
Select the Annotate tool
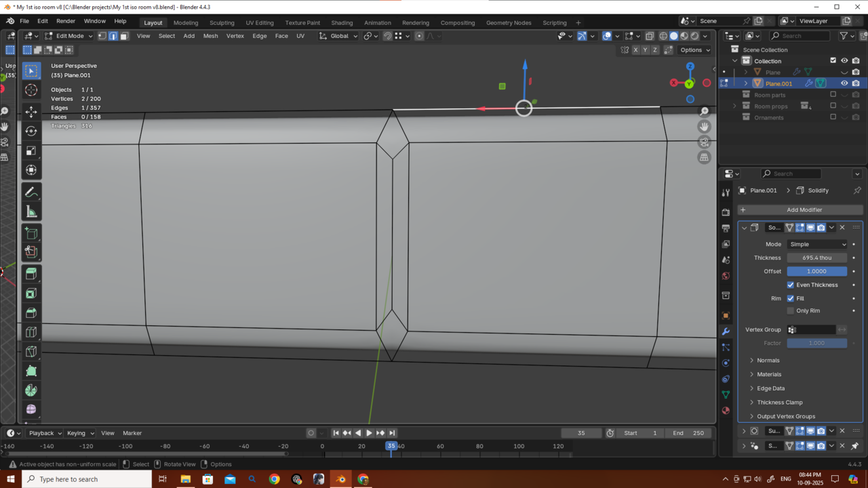(31, 192)
